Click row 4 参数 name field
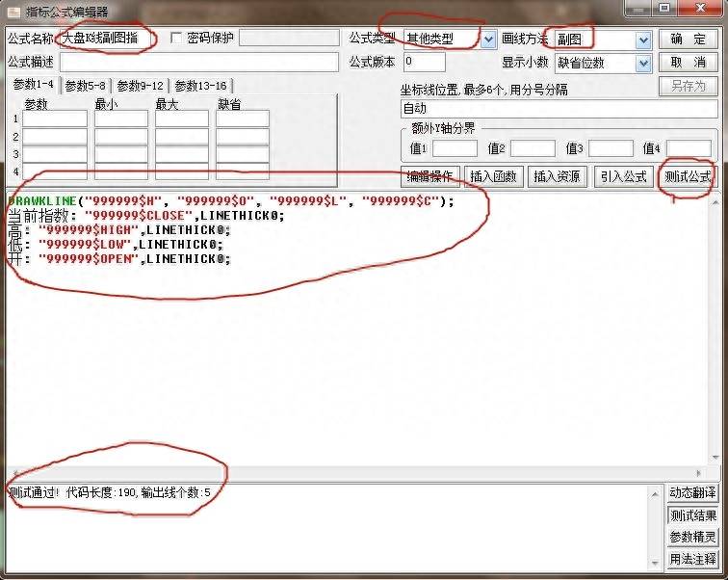The height and width of the screenshot is (580, 728). (x=55, y=171)
